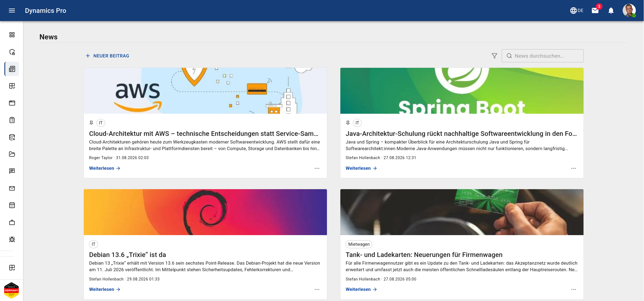The height and width of the screenshot is (301, 644).
Task: Click Weiterlesen on the AWS article
Action: click(x=105, y=168)
